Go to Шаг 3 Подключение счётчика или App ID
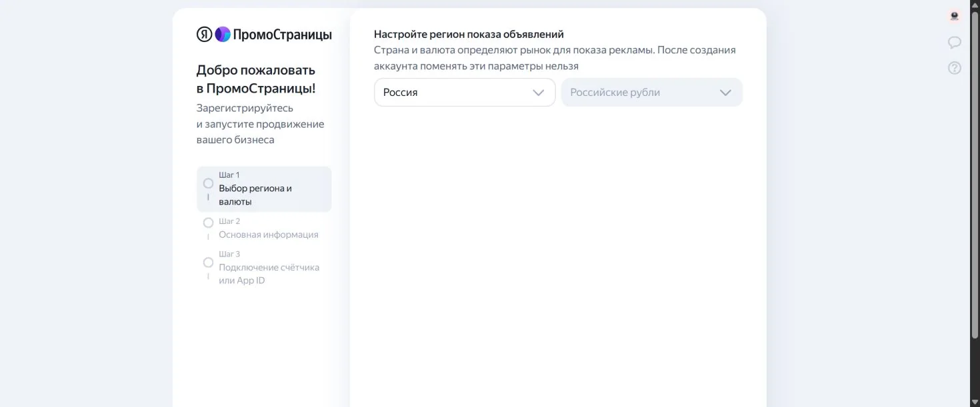The image size is (980, 407). point(264,268)
